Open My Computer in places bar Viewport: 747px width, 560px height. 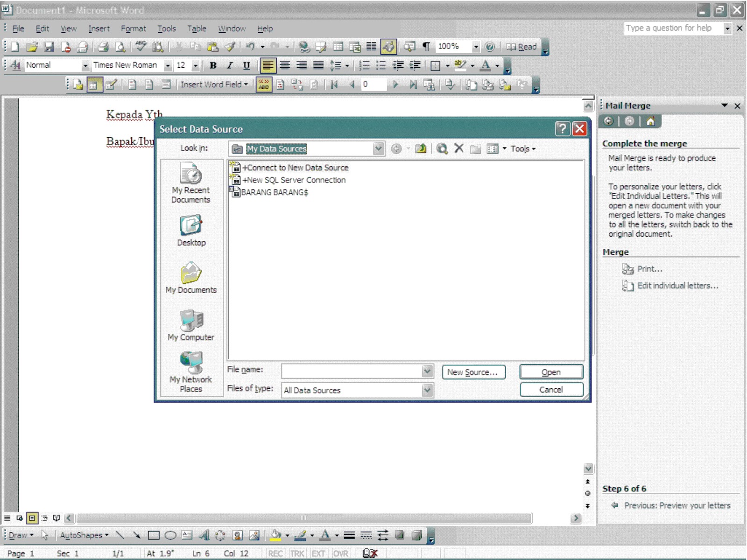191,325
